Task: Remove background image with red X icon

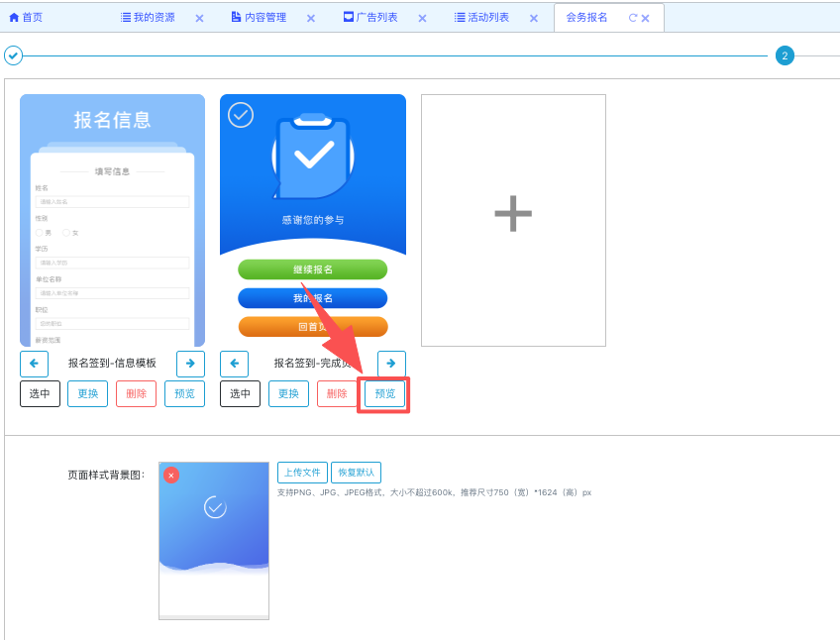Action: 171,476
